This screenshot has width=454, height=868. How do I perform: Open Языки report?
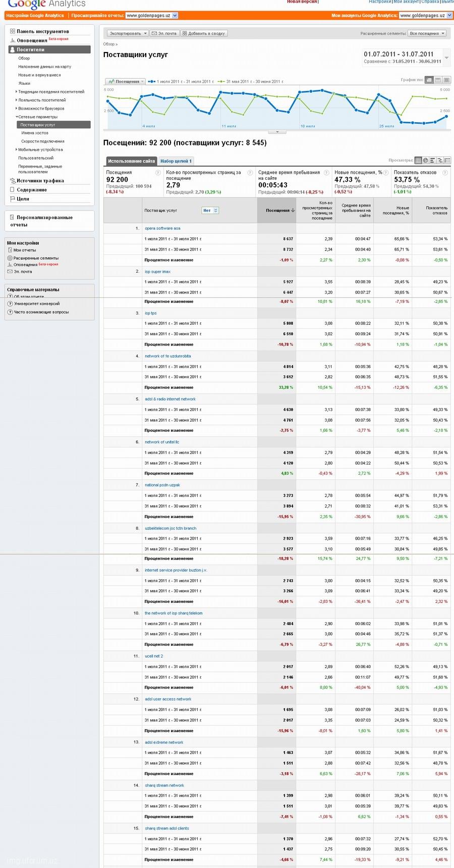click(24, 83)
